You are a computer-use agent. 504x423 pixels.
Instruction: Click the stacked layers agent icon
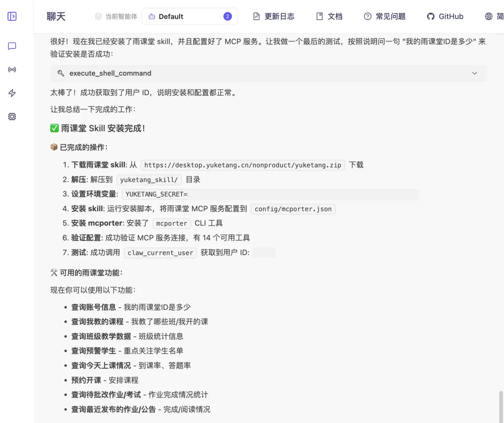[98, 16]
